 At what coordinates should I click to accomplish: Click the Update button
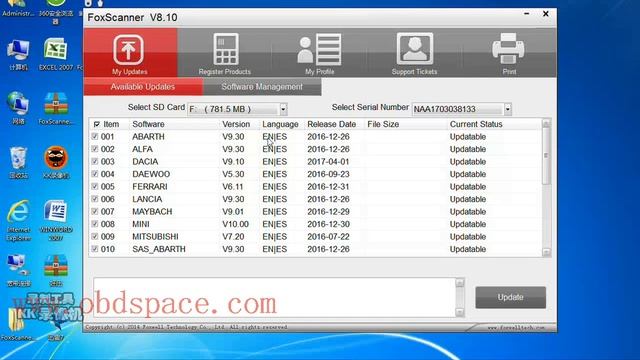coord(510,297)
